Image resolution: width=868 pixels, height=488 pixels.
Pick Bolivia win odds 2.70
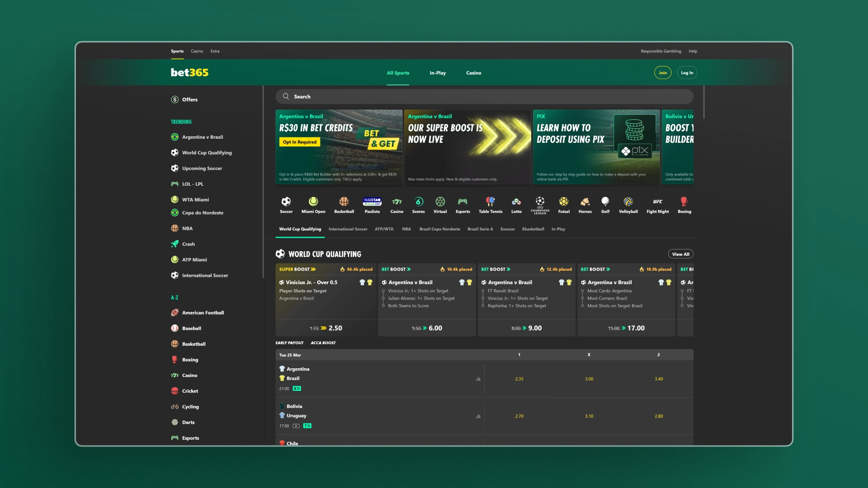pos(519,416)
